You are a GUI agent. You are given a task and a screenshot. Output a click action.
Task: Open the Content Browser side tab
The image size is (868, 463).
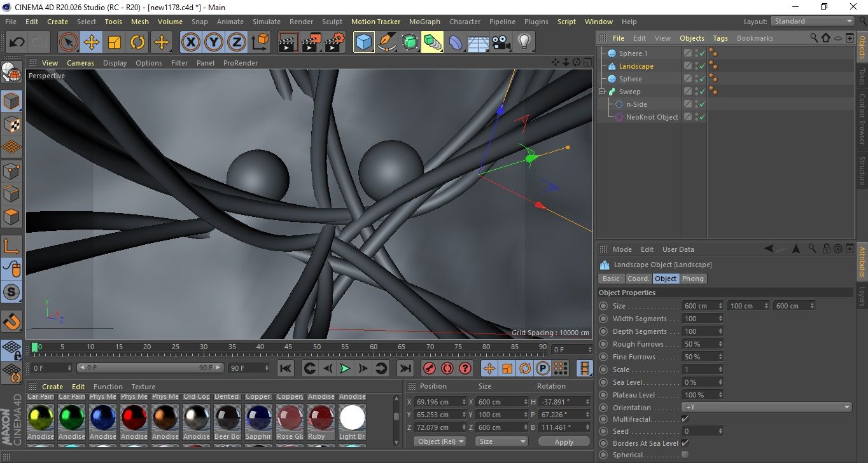point(862,119)
